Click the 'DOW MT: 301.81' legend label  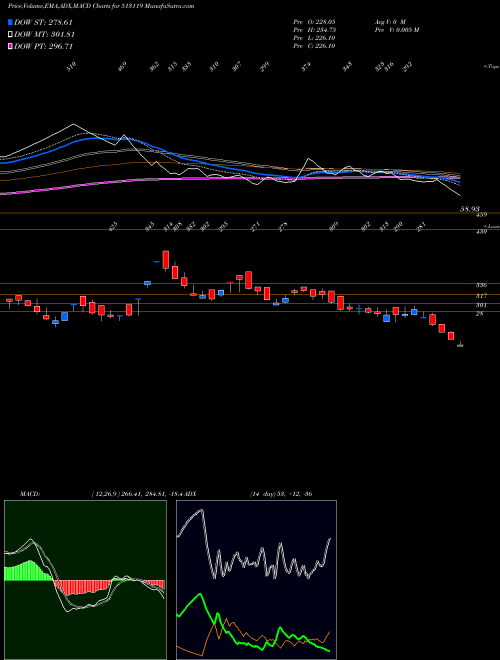(x=44, y=35)
